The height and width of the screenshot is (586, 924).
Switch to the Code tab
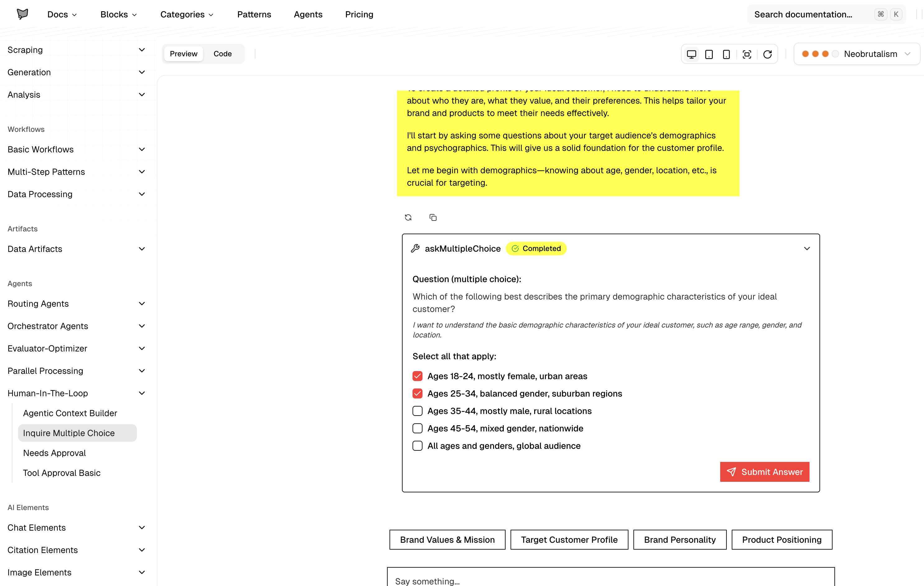(222, 54)
